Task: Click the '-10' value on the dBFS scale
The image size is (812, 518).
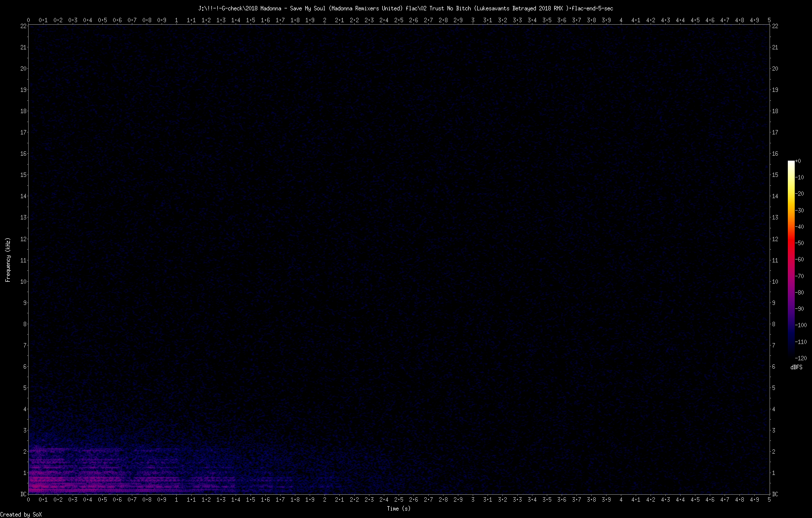Action: (800, 177)
